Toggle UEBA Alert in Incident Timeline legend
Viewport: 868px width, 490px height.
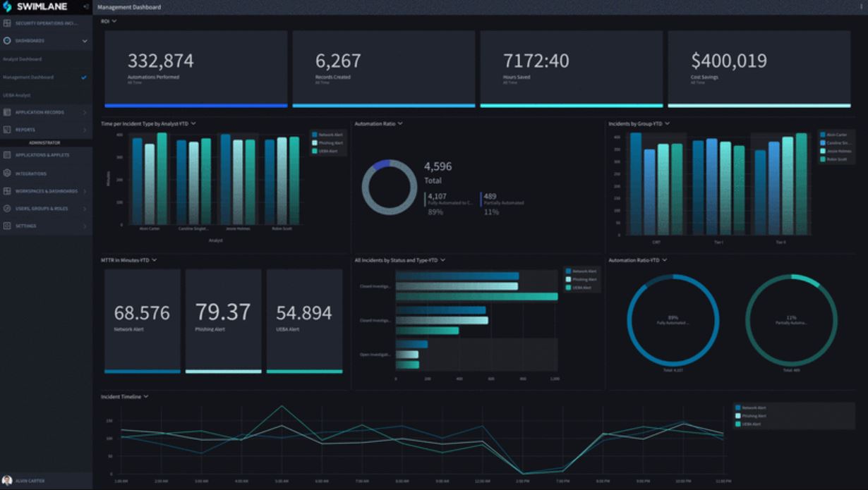748,424
